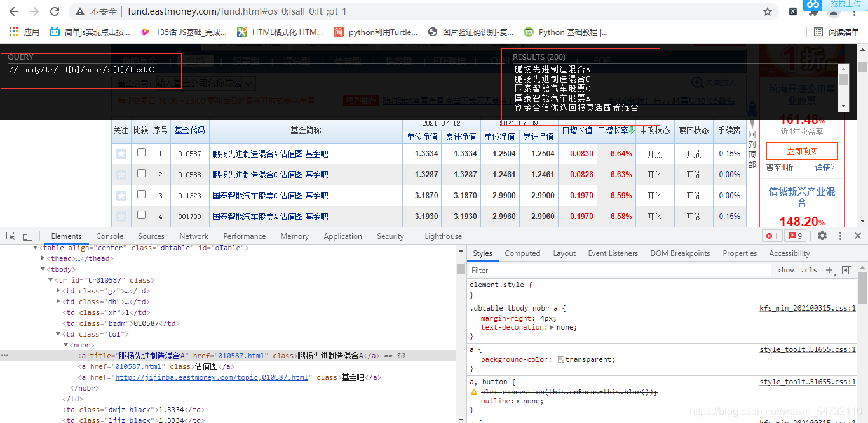The image size is (868, 423).
Task: Open the Lighthouse tab
Action: 444,236
